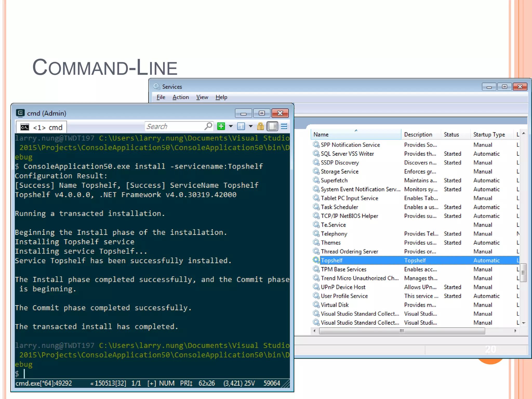The width and height of the screenshot is (532, 399).
Task: Click horizontal scrollbar right arrow in Services
Action: tap(515, 331)
